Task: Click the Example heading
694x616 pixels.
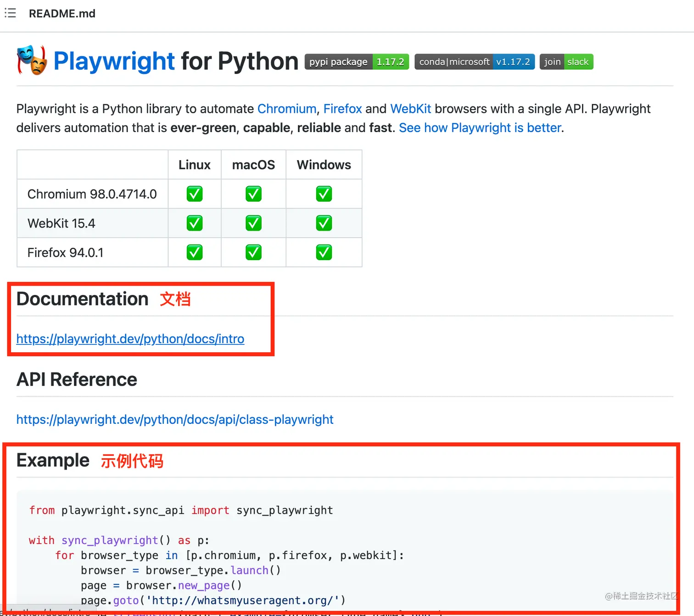Action: click(x=53, y=461)
